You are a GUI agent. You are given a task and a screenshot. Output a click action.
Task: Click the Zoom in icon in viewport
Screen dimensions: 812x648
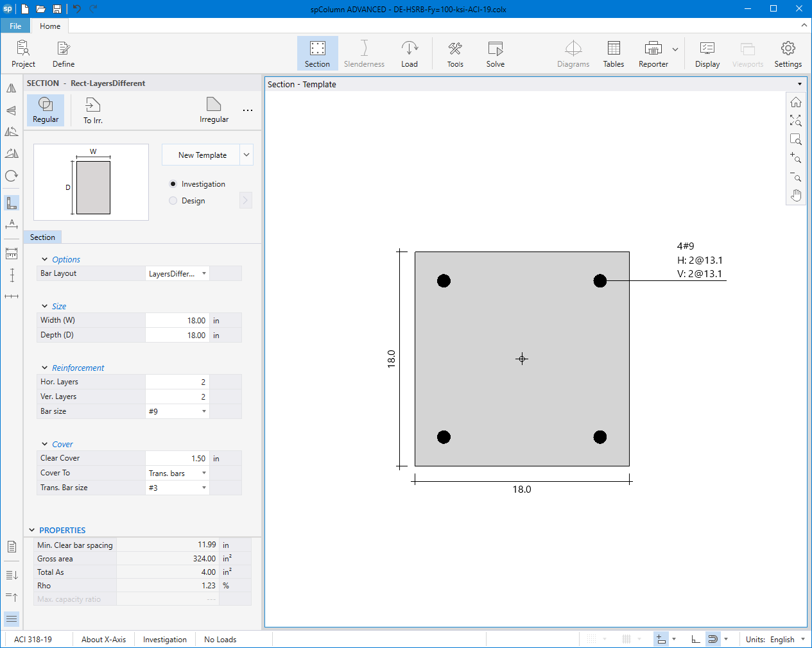click(x=796, y=158)
